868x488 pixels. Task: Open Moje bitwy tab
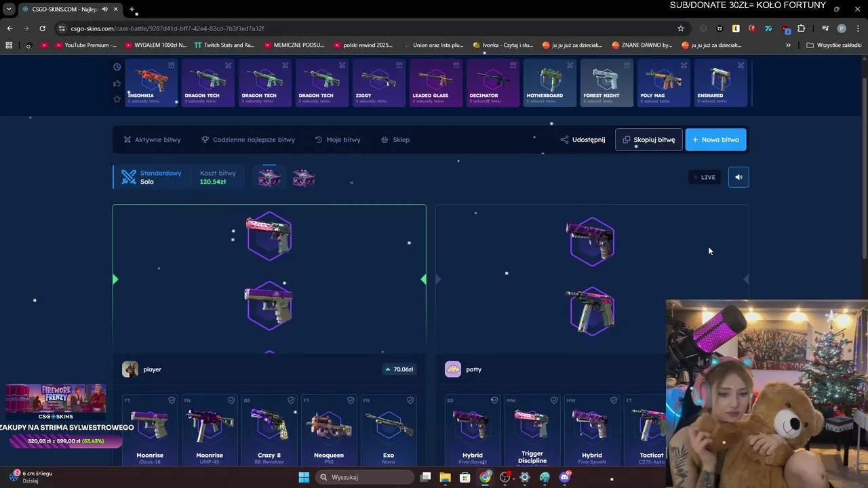coord(338,140)
